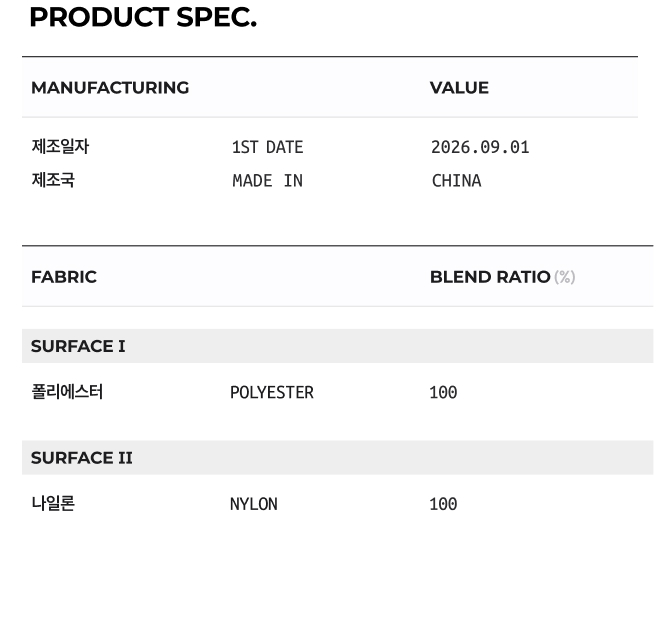Select the NYLON text
This screenshot has height=636, width=660.
[x=254, y=504]
